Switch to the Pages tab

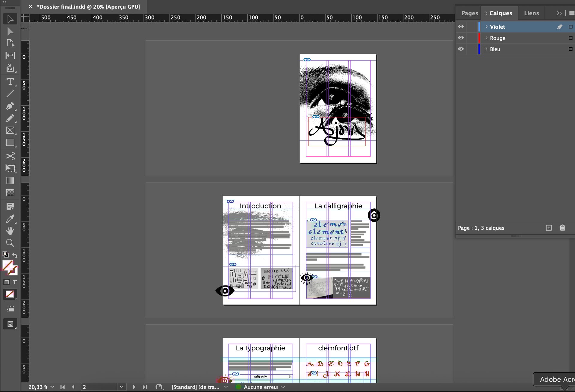(470, 13)
